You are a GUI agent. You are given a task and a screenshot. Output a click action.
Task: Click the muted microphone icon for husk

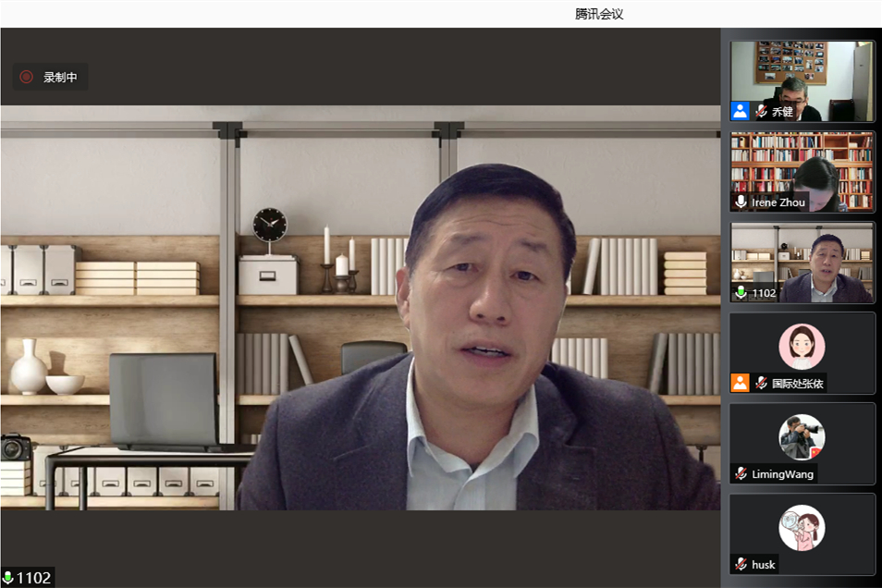click(741, 564)
